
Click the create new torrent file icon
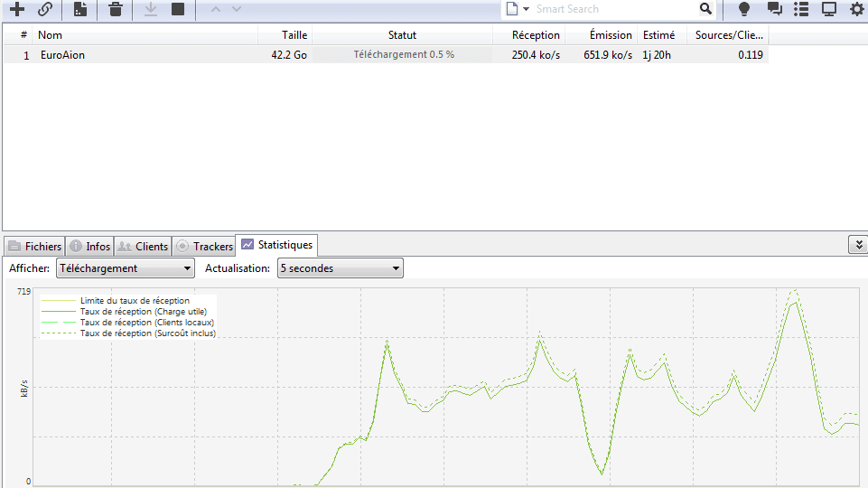pos(80,9)
